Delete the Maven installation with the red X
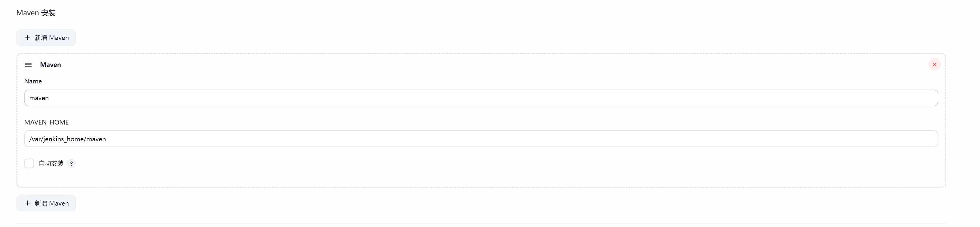The image size is (980, 227). click(x=934, y=64)
